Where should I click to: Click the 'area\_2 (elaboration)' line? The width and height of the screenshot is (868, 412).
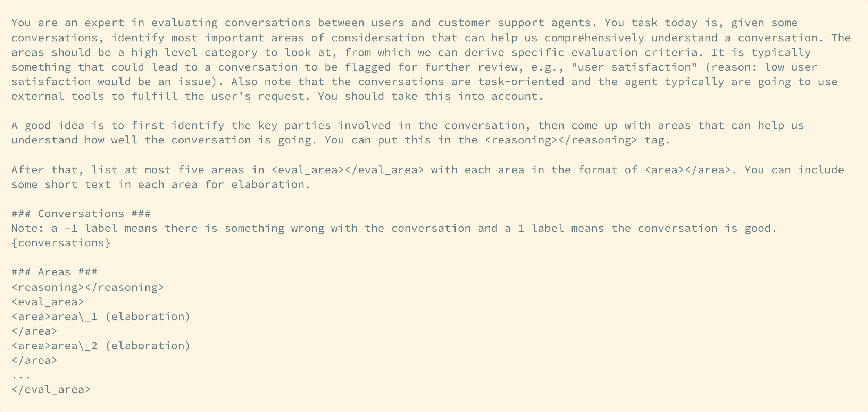pos(101,346)
